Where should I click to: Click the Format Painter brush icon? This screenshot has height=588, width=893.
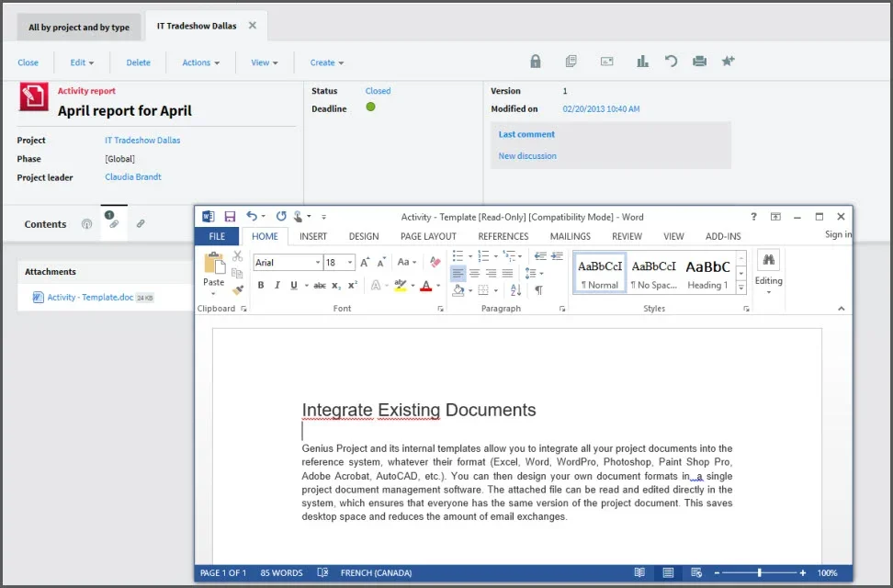238,289
